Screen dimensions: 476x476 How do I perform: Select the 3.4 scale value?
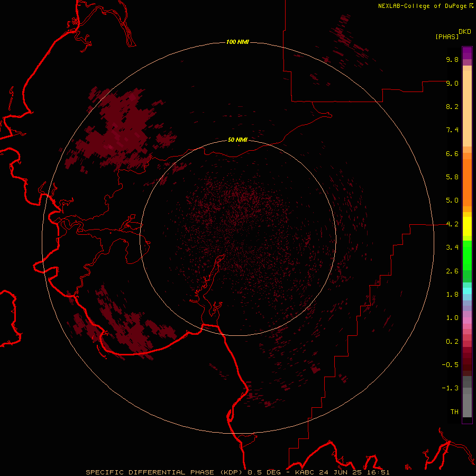pos(452,248)
